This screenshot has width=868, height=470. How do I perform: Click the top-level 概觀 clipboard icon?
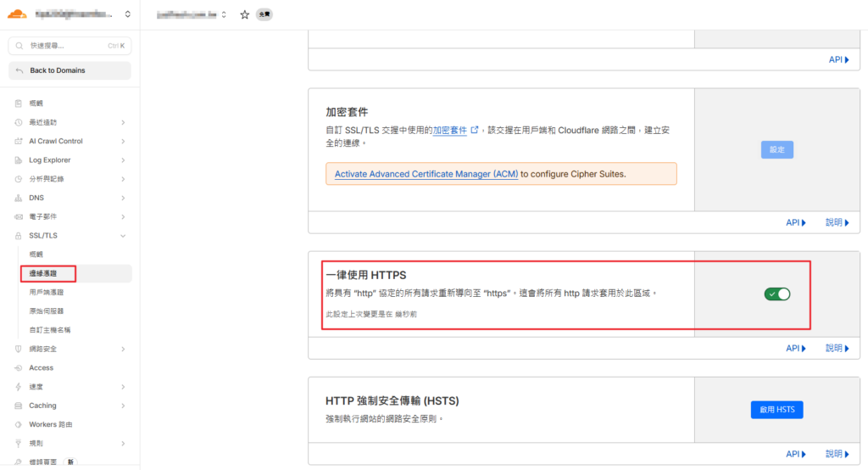click(x=19, y=104)
